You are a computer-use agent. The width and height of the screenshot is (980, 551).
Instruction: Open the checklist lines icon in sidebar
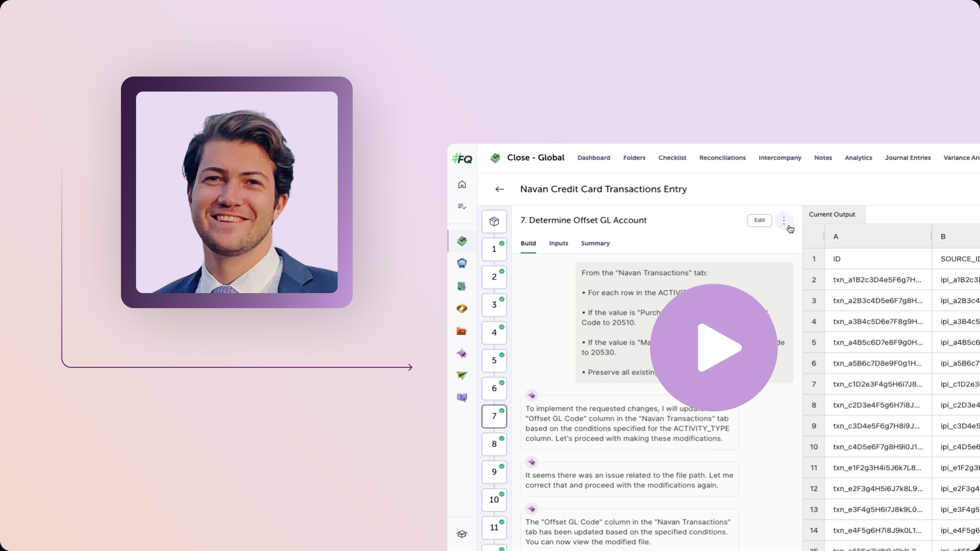click(x=462, y=206)
